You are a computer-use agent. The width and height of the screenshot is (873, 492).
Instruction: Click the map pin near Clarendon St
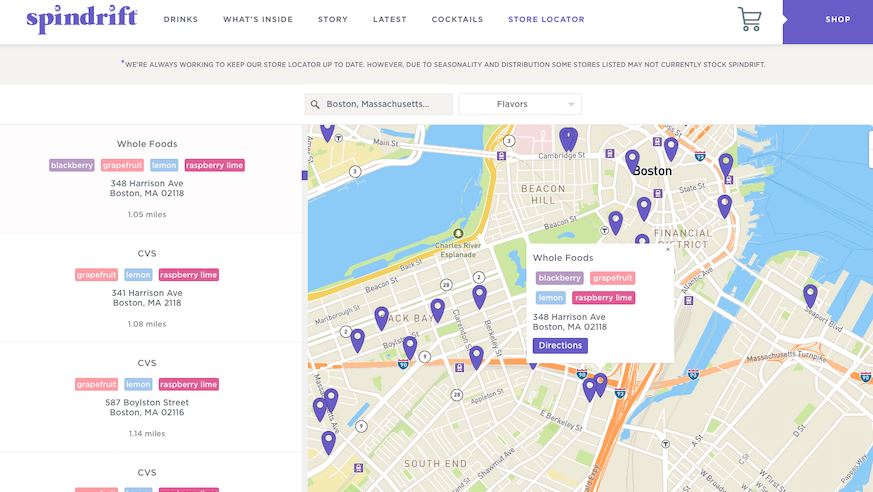click(438, 311)
